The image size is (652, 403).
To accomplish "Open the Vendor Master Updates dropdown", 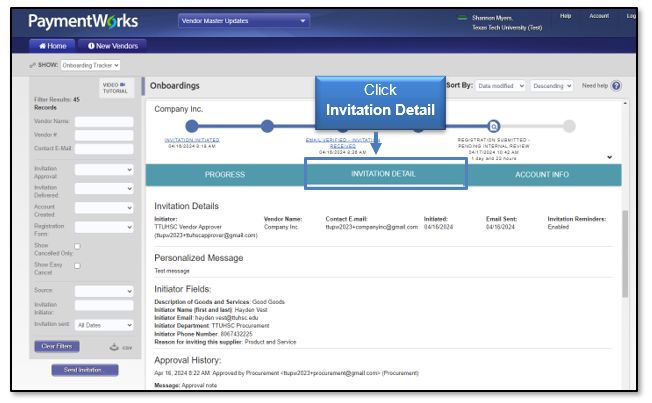I will (244, 21).
